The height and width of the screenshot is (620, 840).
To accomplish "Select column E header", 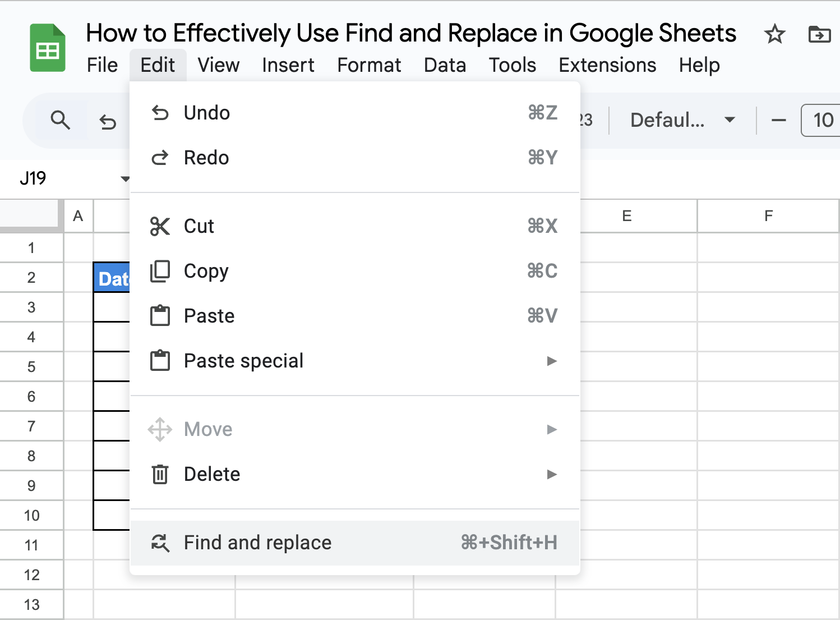I will click(627, 216).
